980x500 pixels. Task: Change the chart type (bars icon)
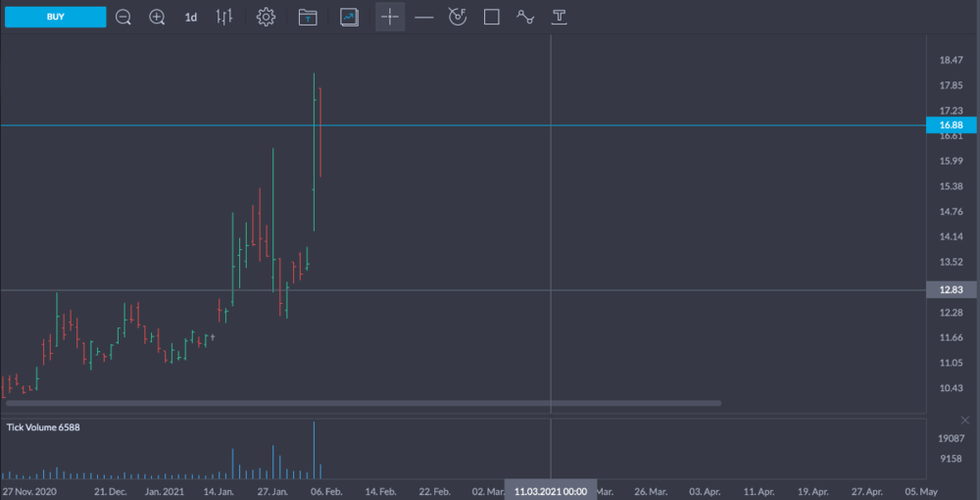point(224,18)
